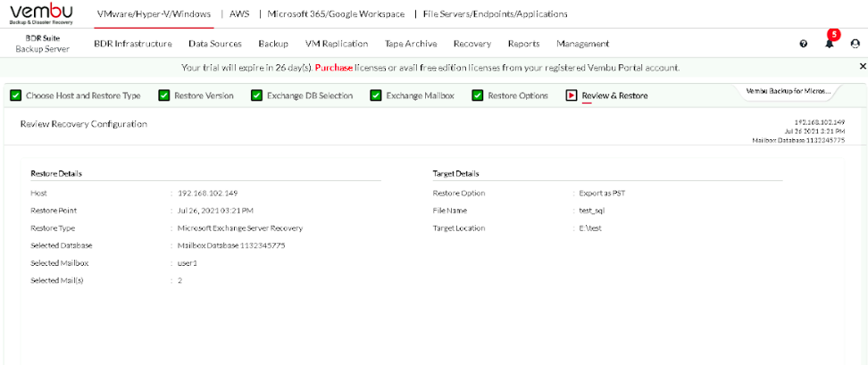868x365 pixels.
Task: Click Export as PST value
Action: [602, 194]
